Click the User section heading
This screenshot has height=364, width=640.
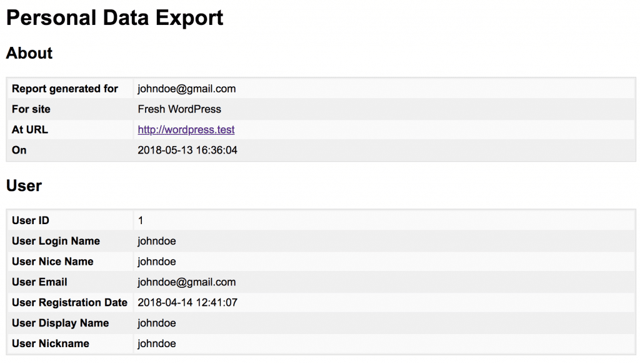pos(24,186)
